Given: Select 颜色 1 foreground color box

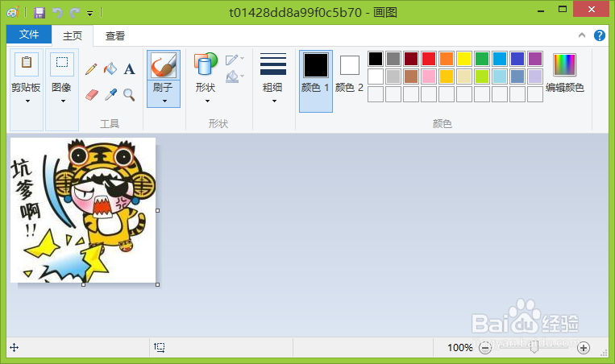Looking at the screenshot, I should coord(316,81).
